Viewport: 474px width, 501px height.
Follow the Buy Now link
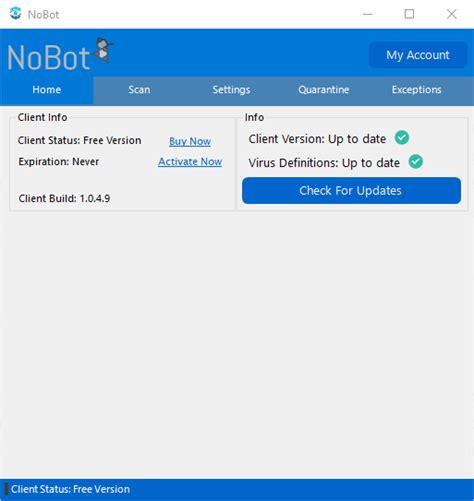pos(190,141)
